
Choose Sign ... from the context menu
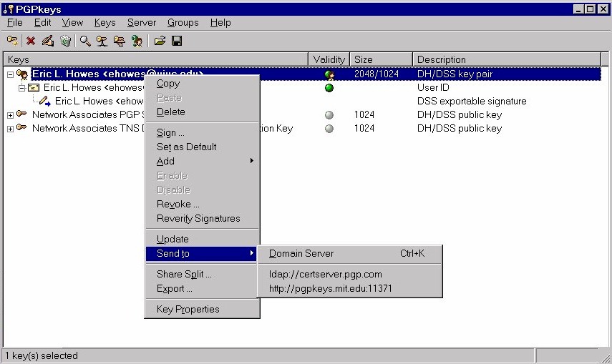point(202,132)
